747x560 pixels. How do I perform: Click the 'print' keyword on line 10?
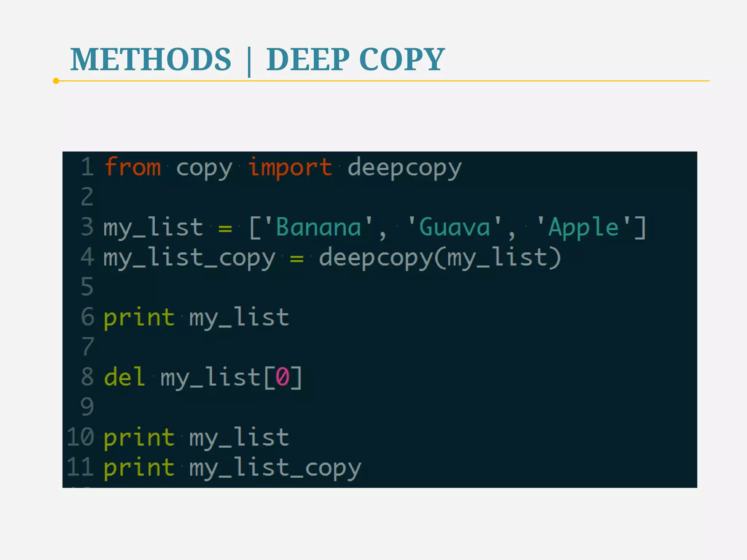(139, 437)
